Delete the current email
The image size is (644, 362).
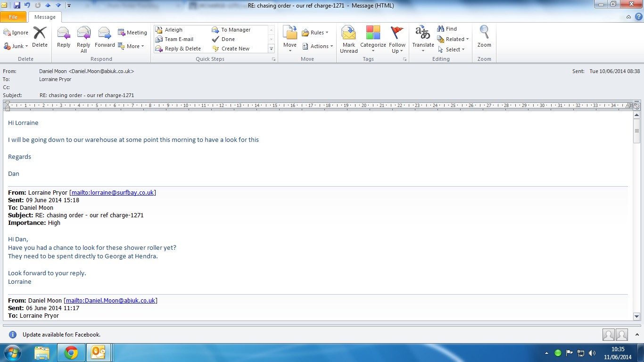(x=40, y=37)
